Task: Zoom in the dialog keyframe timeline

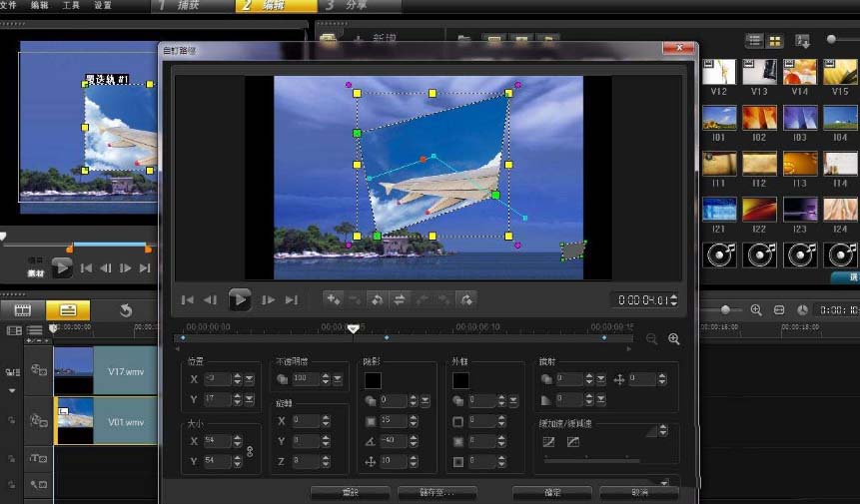Action: 674,339
